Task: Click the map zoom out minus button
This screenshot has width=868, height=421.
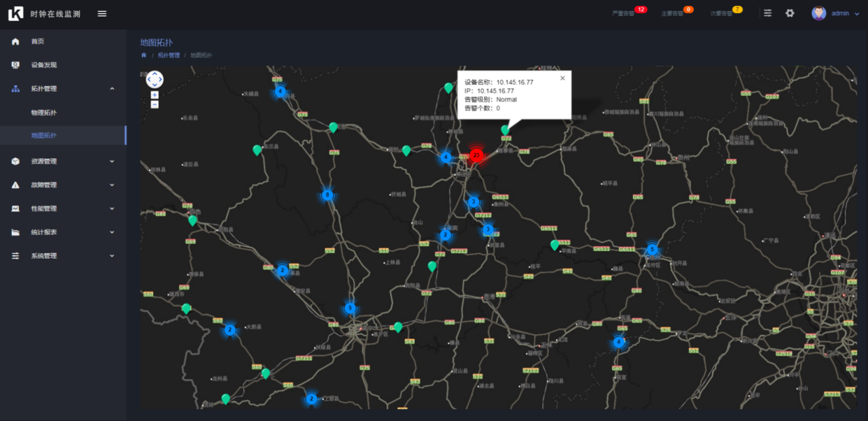Action: pyautogui.click(x=154, y=104)
